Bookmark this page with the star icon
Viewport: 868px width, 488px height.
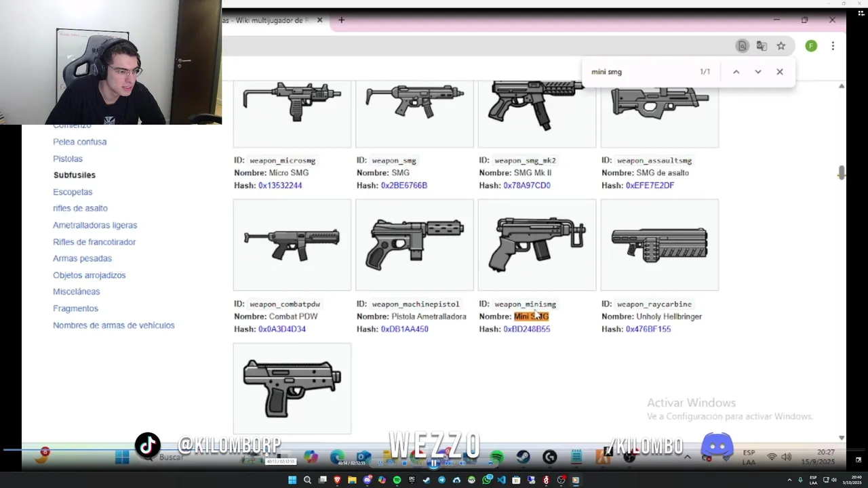click(x=781, y=46)
